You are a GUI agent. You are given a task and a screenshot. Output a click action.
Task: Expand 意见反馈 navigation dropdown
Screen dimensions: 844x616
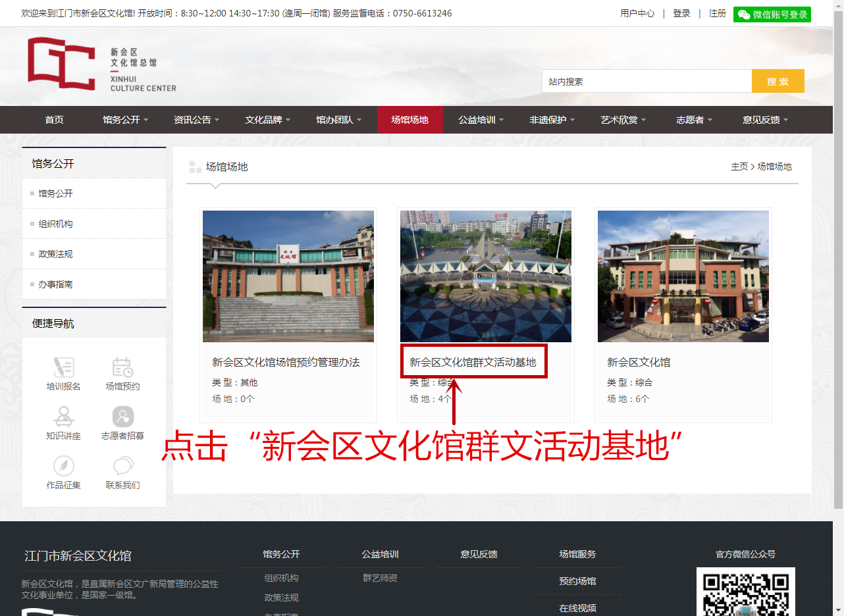765,120
